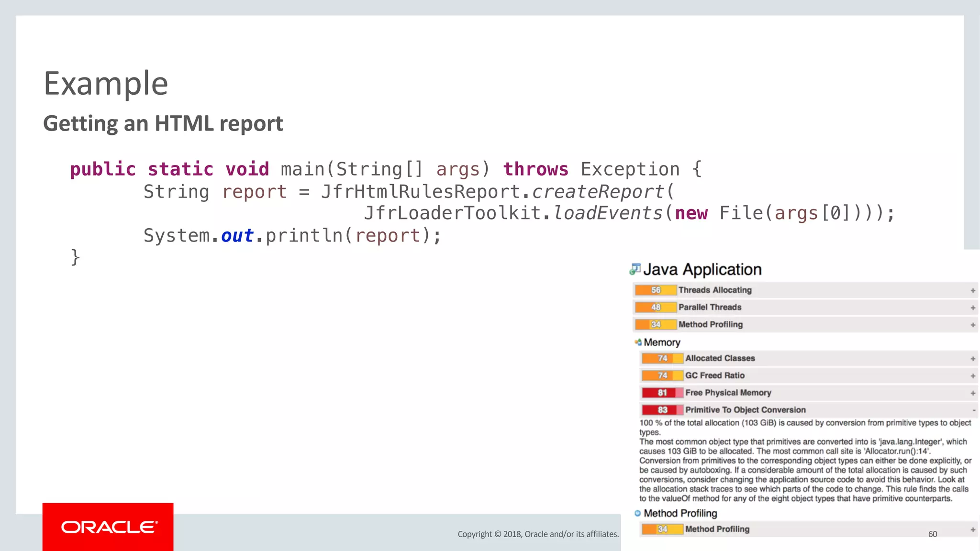Click the Memory section icon

point(638,342)
